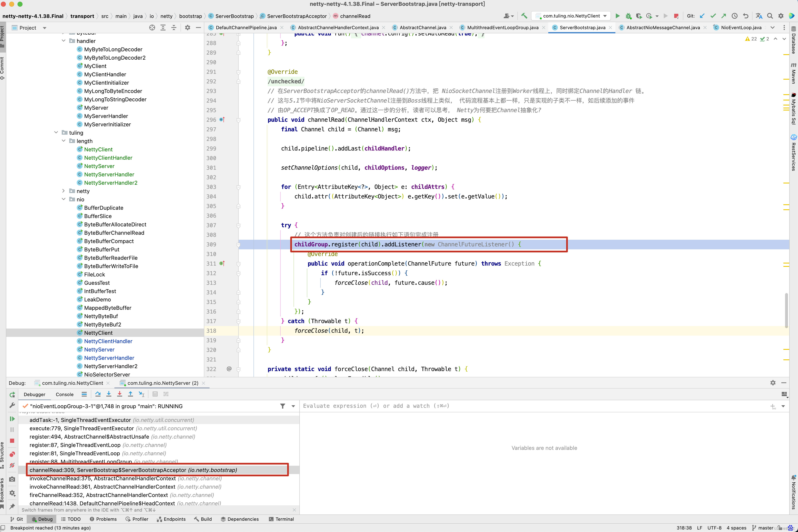Click the Build project hammer icon
798x532 pixels.
point(524,16)
